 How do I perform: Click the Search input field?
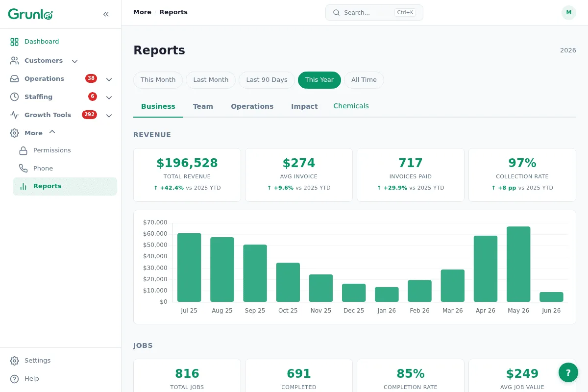(x=374, y=13)
